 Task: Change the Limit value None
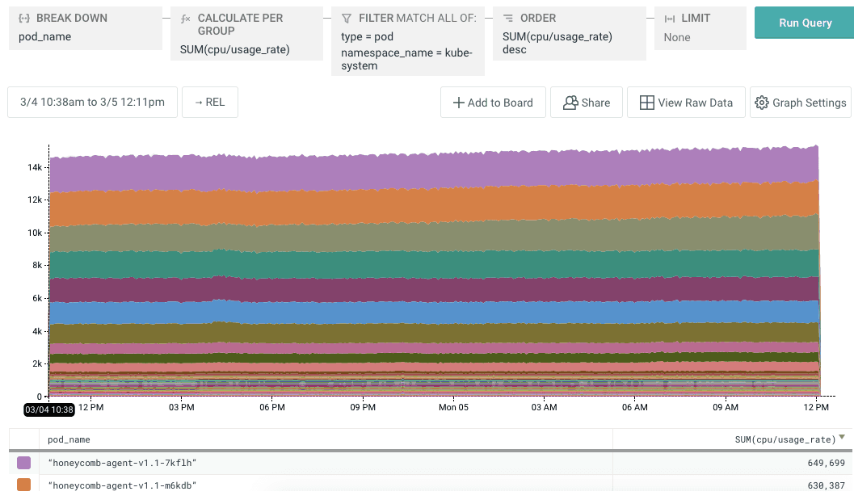(x=677, y=37)
